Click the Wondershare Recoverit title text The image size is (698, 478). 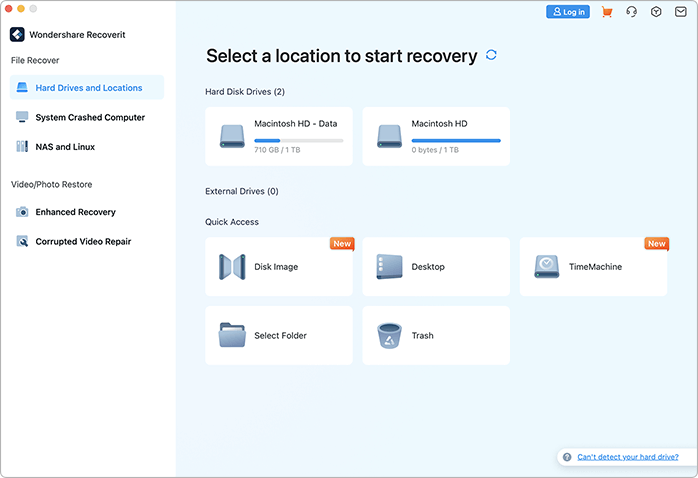coord(77,35)
